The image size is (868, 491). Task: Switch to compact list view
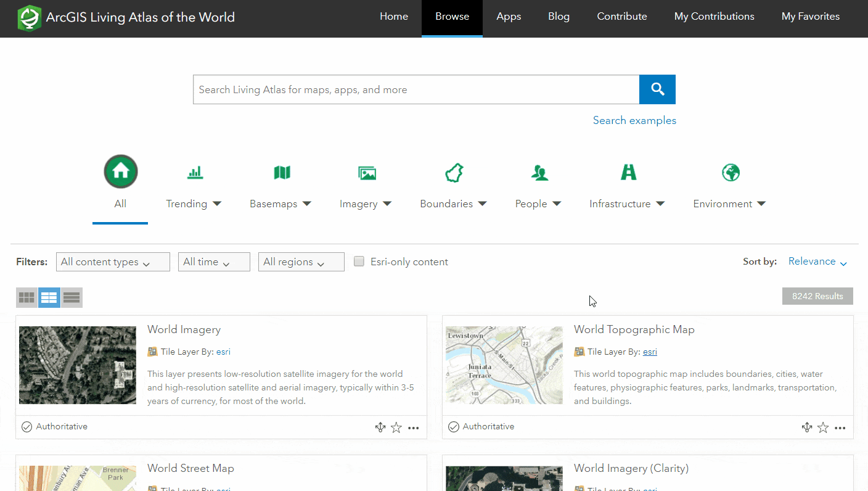[72, 297]
